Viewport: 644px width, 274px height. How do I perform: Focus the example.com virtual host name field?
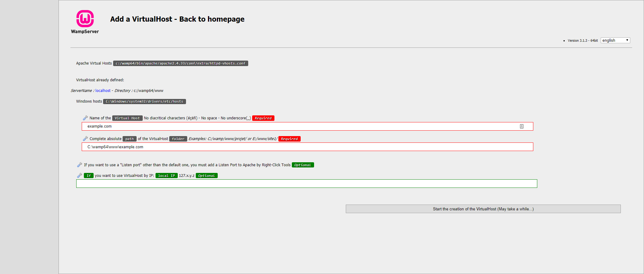click(307, 126)
